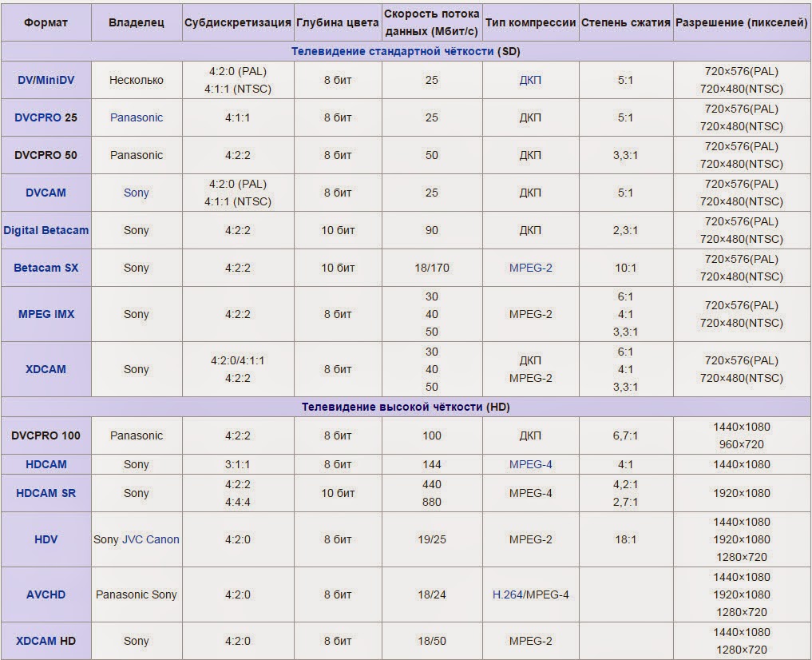This screenshot has height=660, width=812.
Task: Select the 10:1 compression ratio cell
Action: click(626, 268)
